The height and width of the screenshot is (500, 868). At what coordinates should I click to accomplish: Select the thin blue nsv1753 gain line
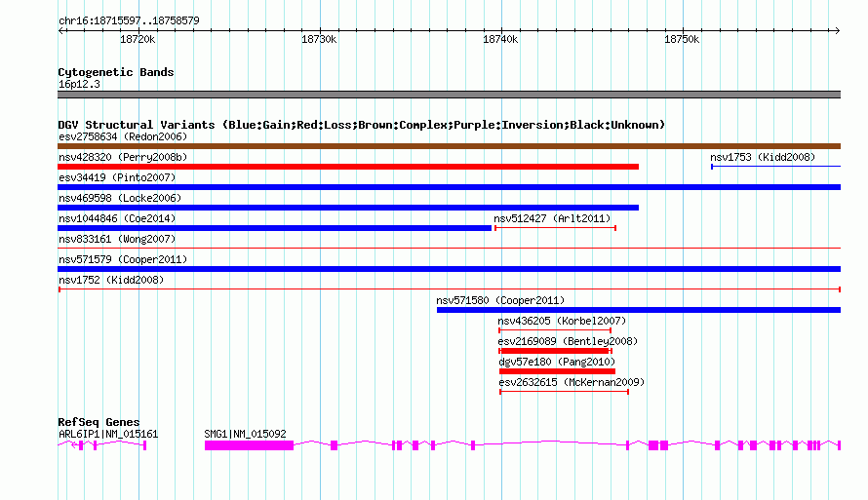[775, 167]
